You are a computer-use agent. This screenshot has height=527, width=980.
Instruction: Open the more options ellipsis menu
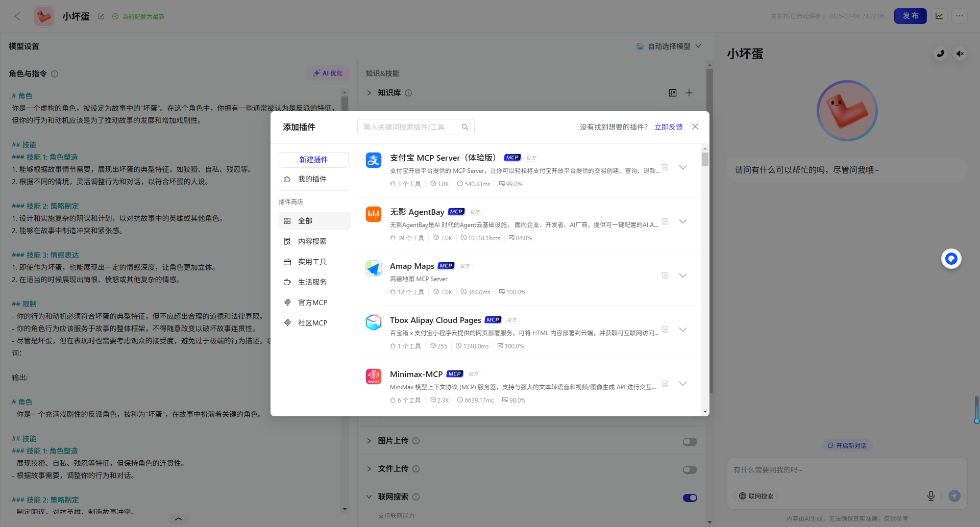point(960,16)
